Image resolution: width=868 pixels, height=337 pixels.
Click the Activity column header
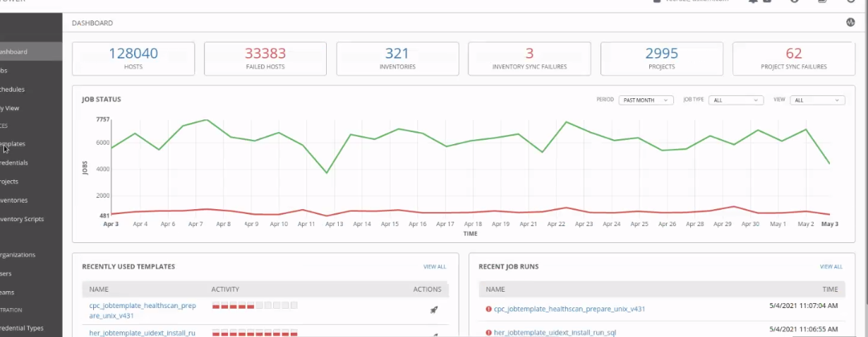coord(226,289)
